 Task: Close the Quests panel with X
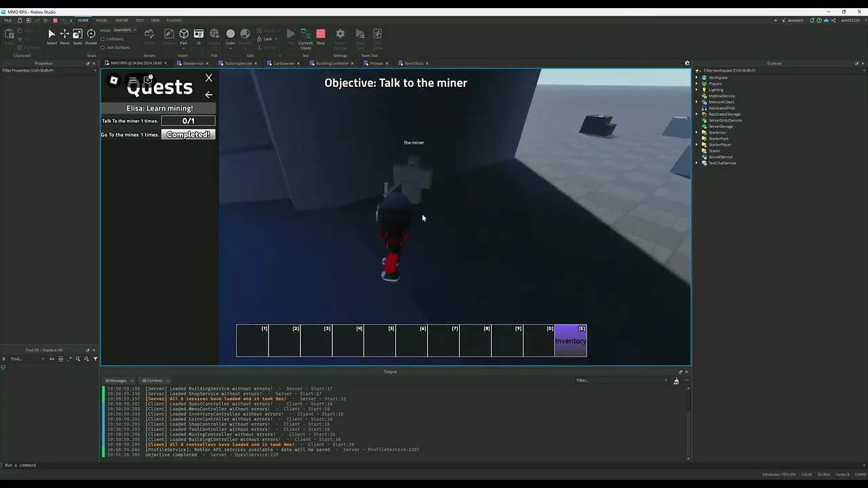coord(209,79)
